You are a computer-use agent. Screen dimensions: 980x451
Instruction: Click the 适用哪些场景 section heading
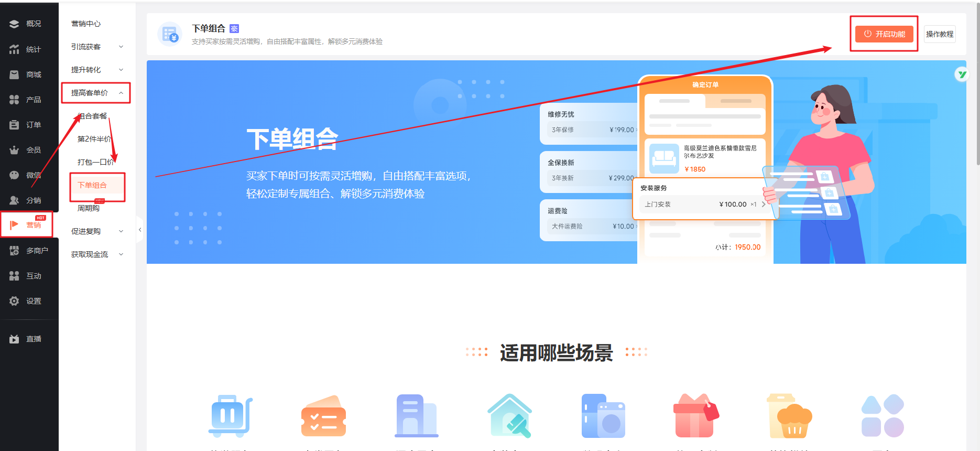click(x=557, y=353)
